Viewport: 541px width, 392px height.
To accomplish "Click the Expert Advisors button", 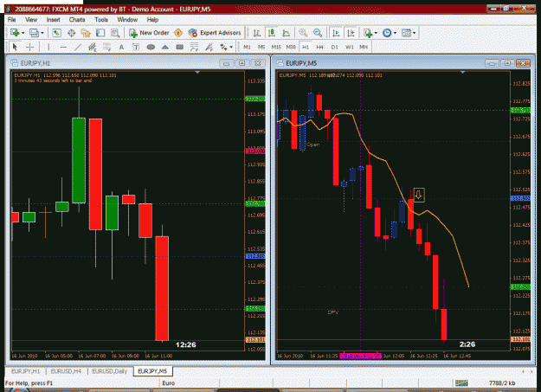I will pyautogui.click(x=215, y=33).
